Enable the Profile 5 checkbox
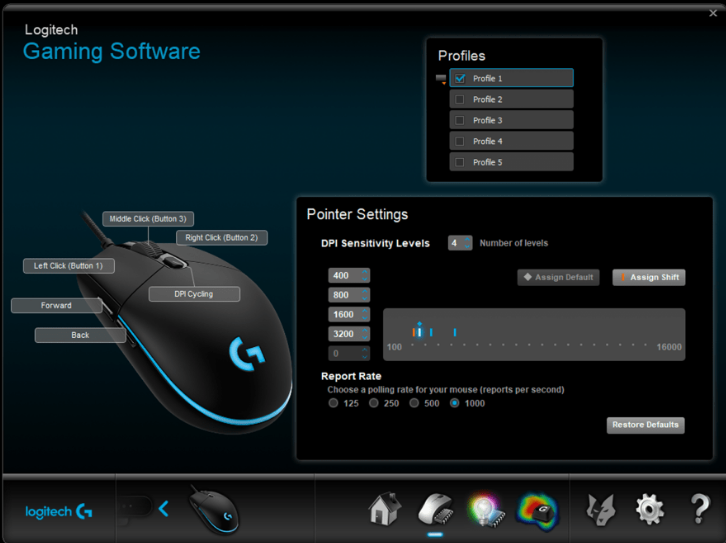The width and height of the screenshot is (726, 543). (x=460, y=162)
